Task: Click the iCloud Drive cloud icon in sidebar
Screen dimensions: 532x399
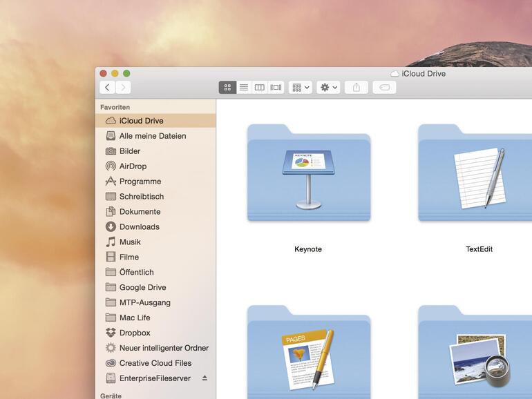Action: pos(111,121)
